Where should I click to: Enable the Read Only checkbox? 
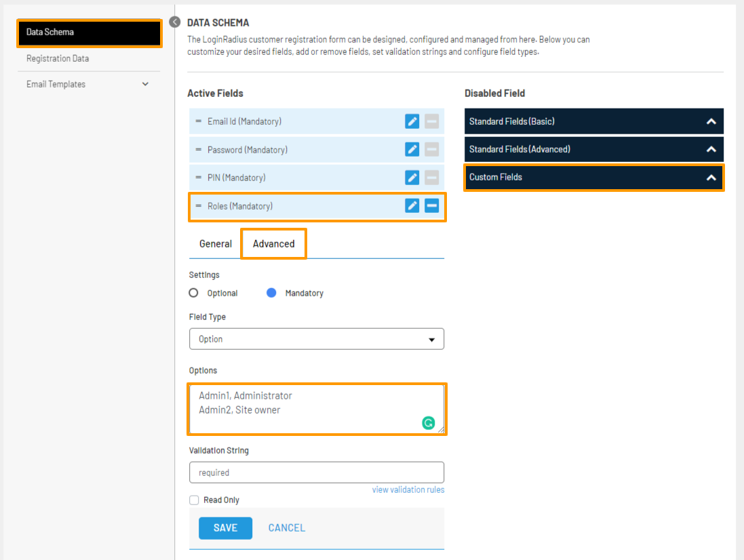click(x=195, y=500)
